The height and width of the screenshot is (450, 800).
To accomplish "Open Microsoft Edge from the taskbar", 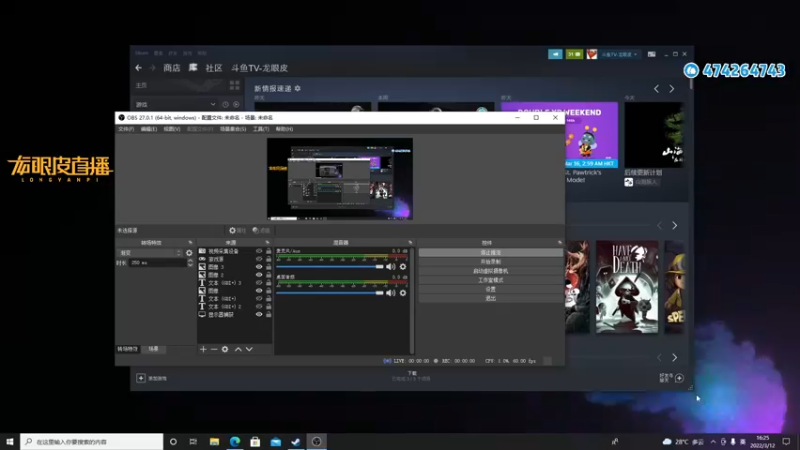I will pos(235,442).
